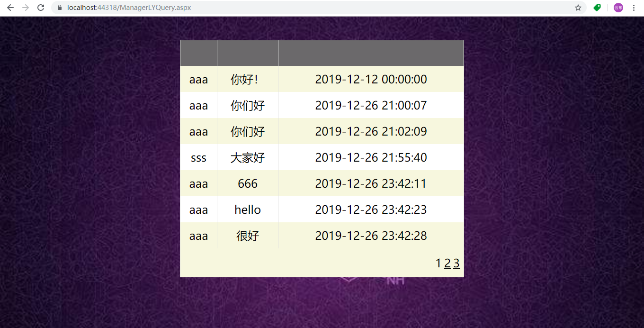
Task: Click timestamp 2019-12-12 00:00:00
Action: click(371, 79)
